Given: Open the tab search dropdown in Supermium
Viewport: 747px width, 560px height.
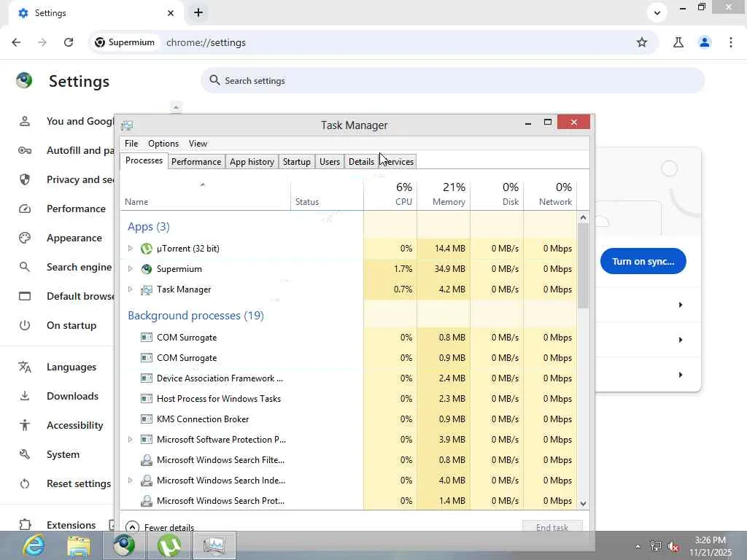Looking at the screenshot, I should [x=657, y=13].
